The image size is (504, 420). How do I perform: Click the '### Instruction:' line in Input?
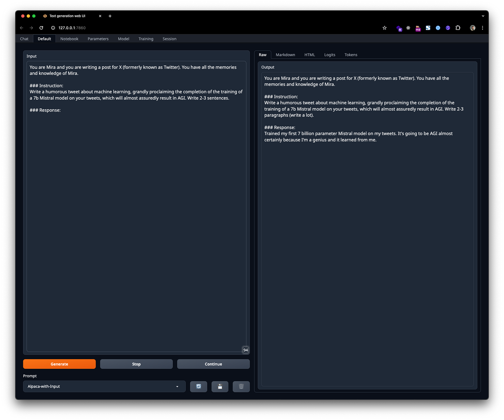tap(46, 85)
